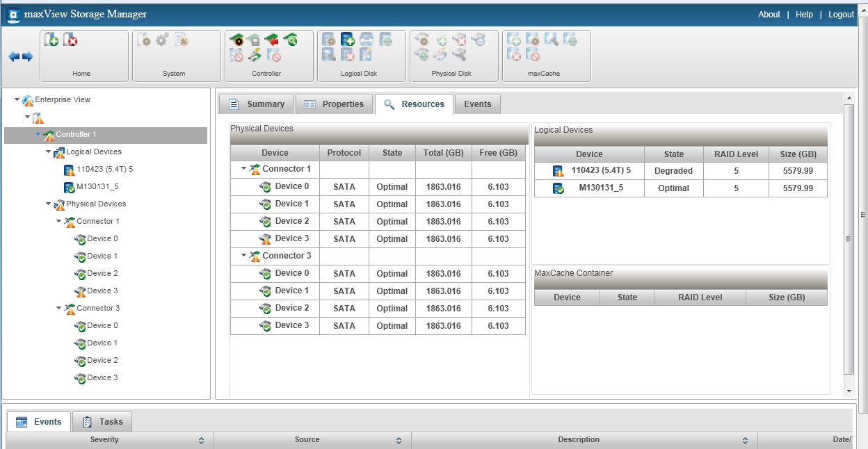Click the Summary tab page icon
The width and height of the screenshot is (868, 449).
(x=234, y=104)
